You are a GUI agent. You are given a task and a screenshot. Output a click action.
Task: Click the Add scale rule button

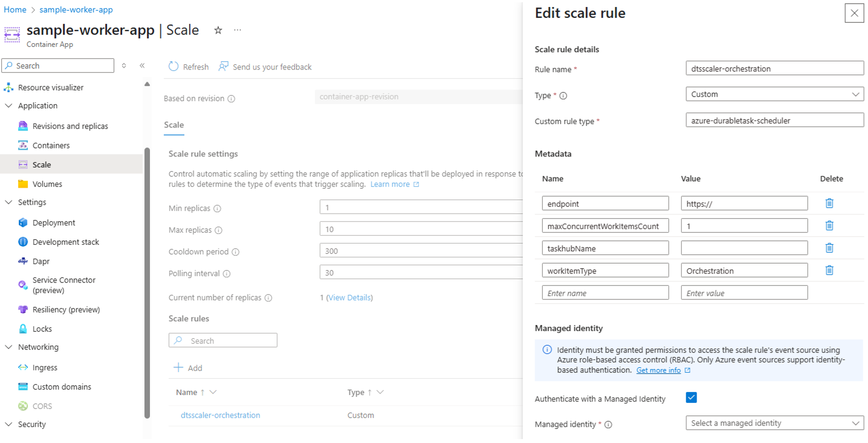point(187,368)
